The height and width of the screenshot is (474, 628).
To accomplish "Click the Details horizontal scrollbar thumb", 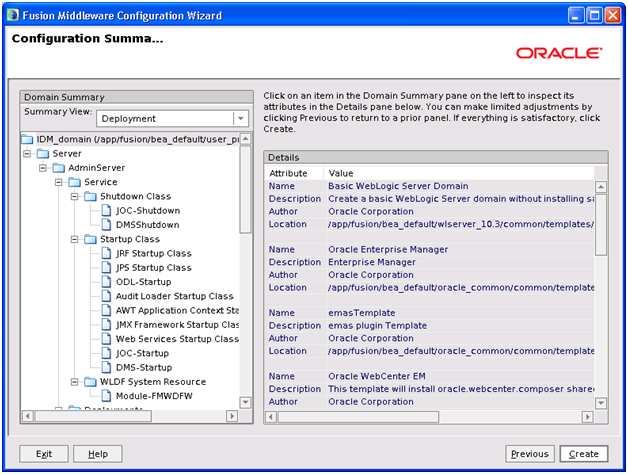I will 358,417.
